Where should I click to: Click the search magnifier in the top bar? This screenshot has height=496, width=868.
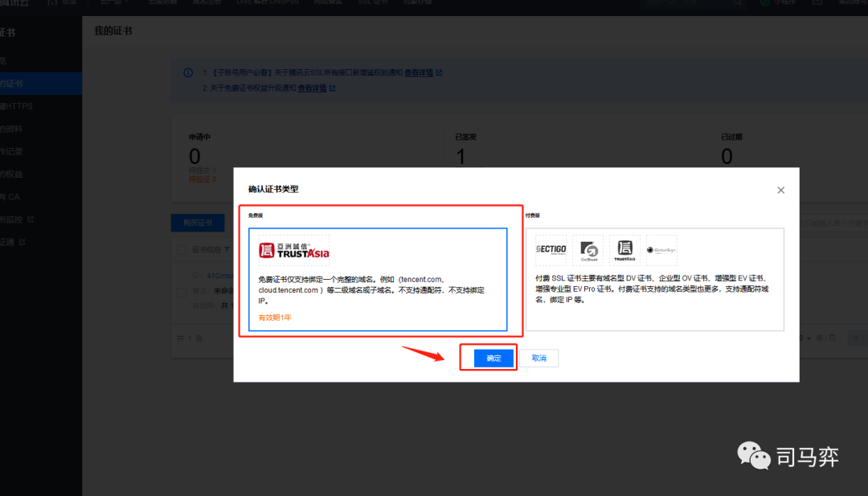click(x=737, y=2)
